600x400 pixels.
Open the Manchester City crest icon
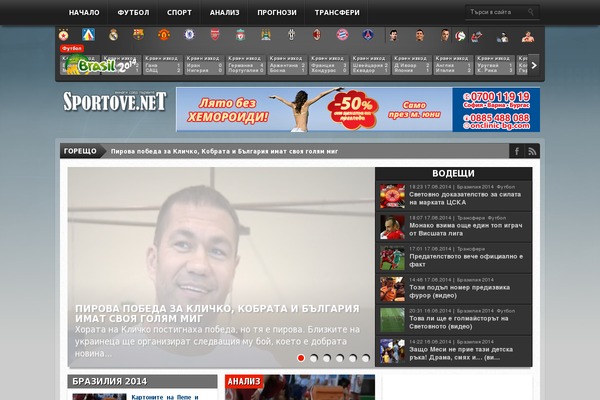(266, 35)
